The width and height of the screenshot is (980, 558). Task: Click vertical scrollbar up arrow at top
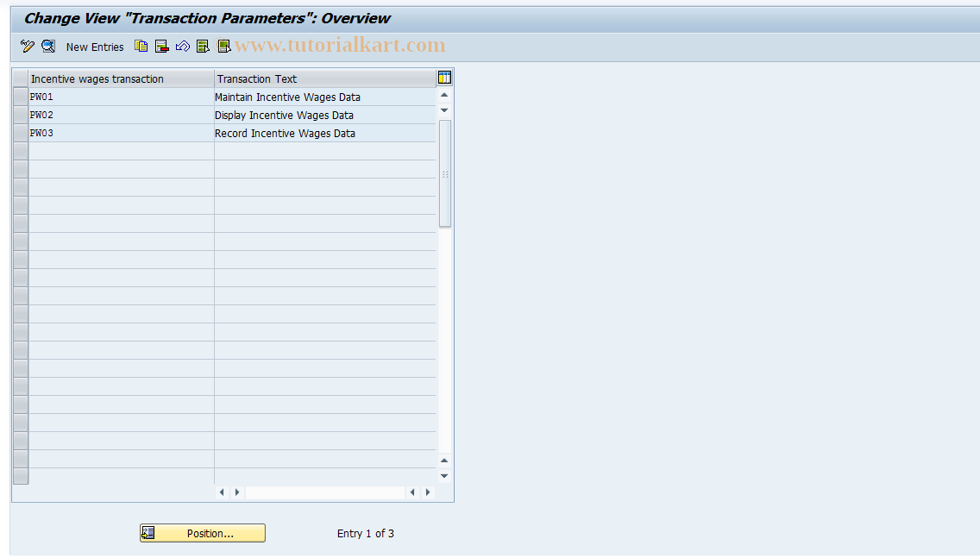point(444,95)
